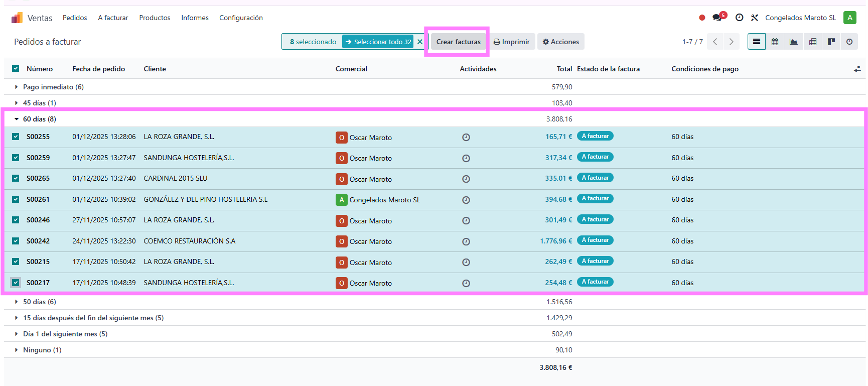
Task: Open the Acciones dropdown
Action: pyautogui.click(x=560, y=42)
